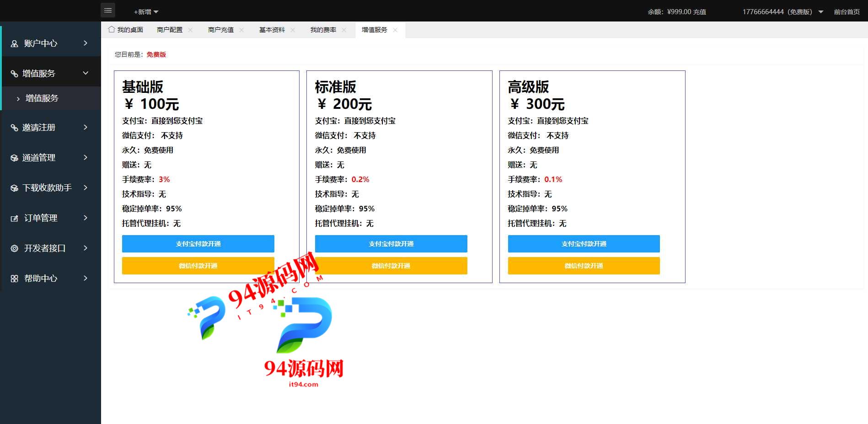
Task: Toggle the sidebar with the hamburger menu icon
Action: click(108, 10)
